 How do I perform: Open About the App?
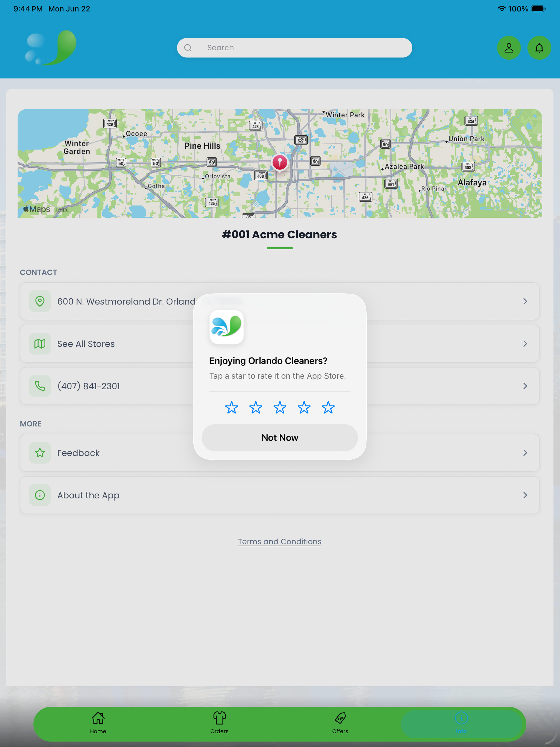[x=280, y=495]
